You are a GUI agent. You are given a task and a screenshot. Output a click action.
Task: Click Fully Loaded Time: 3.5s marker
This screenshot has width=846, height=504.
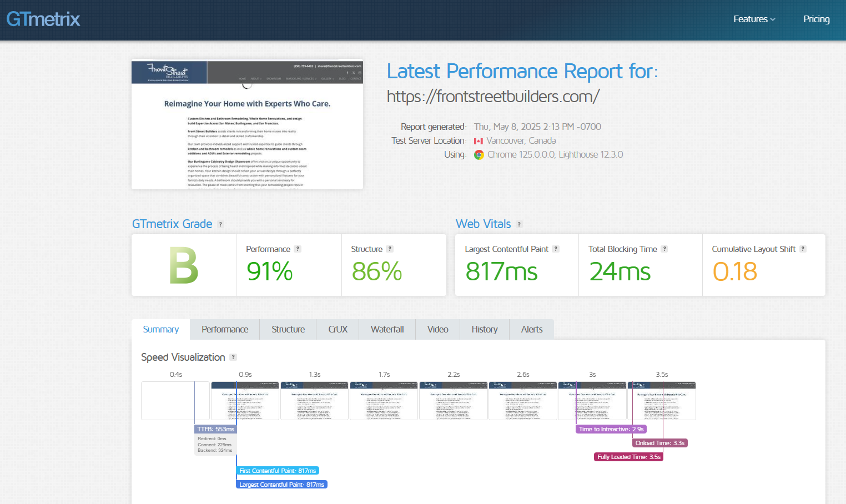coord(629,457)
